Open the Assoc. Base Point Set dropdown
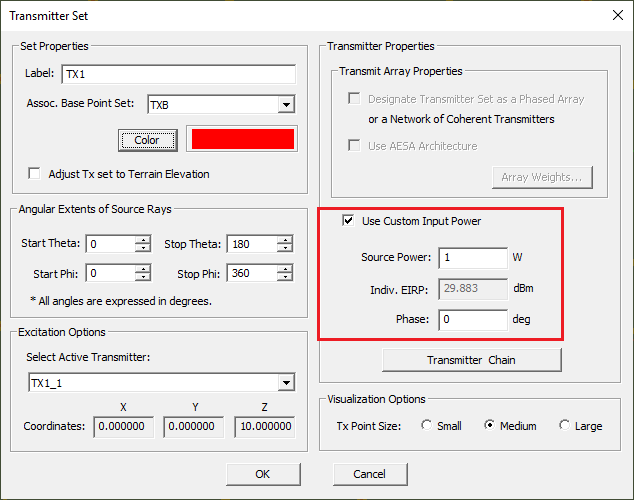 click(x=286, y=105)
